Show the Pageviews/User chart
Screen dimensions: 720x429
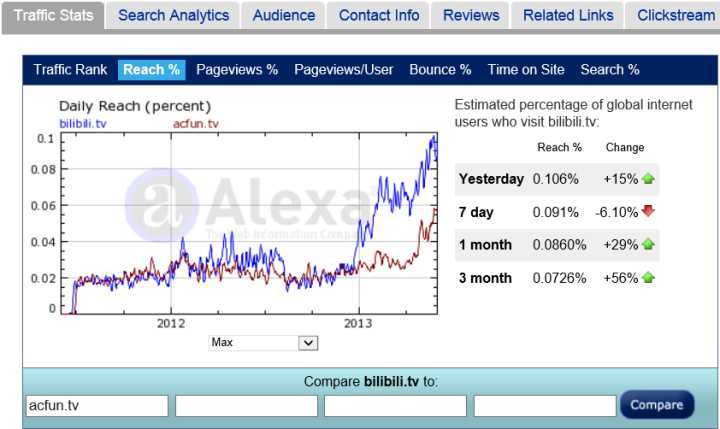click(343, 70)
